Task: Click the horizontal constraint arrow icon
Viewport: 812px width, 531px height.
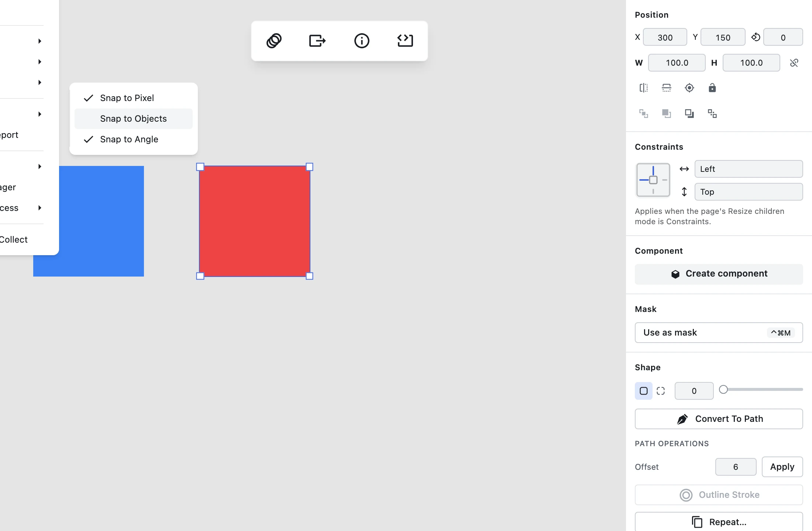Action: (684, 169)
